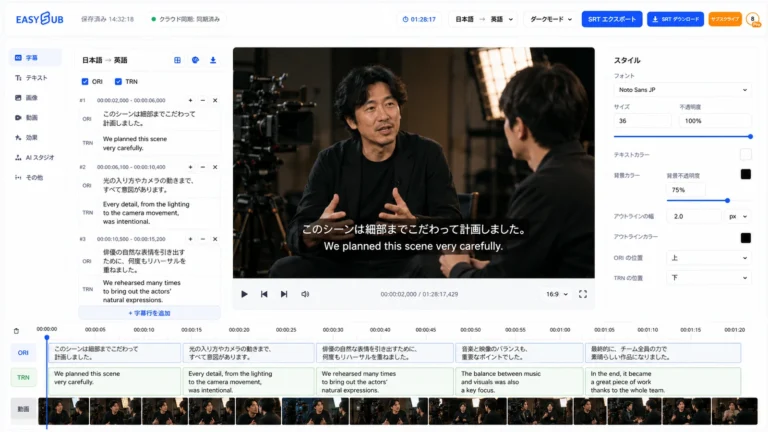
Task: Open the 日本語 → 英語 language dropdown in header
Action: point(484,19)
